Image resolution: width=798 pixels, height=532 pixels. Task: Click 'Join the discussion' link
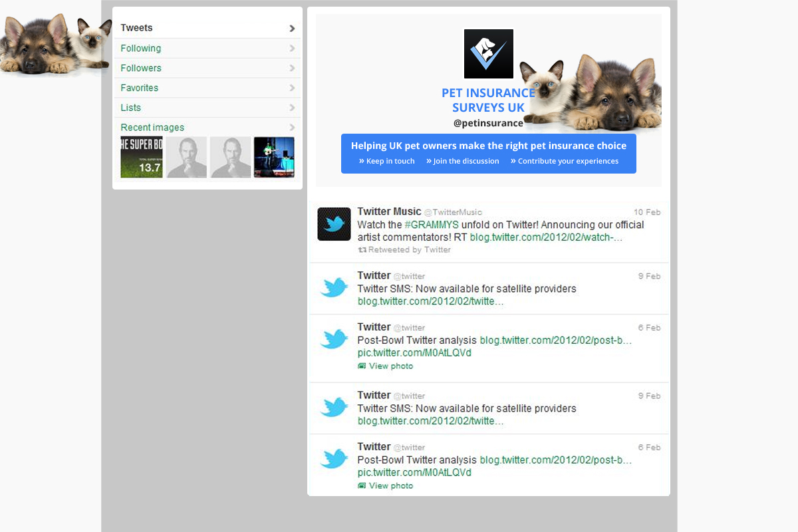click(x=465, y=161)
